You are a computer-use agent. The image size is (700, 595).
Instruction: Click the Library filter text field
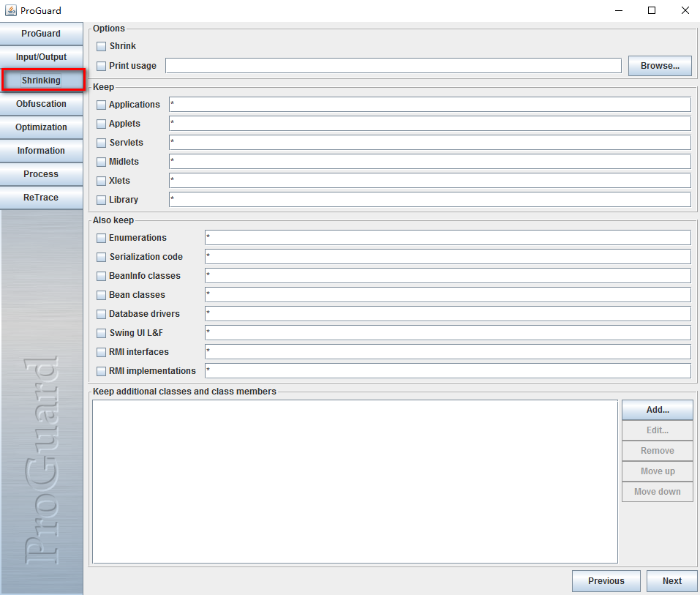(x=430, y=200)
